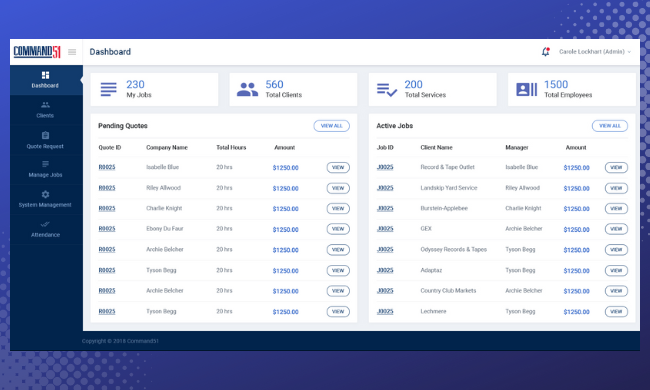
Task: Select the Dashboard grid icon in sidebar
Action: pyautogui.click(x=46, y=75)
